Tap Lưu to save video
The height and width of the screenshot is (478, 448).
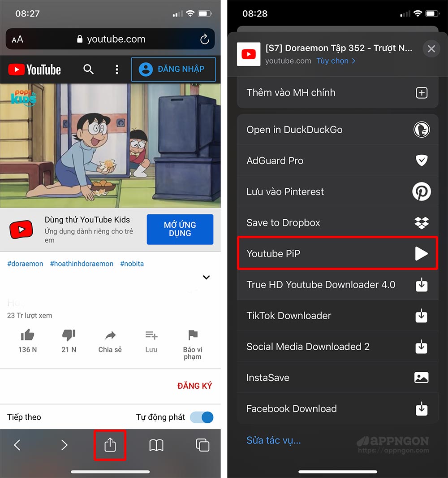click(x=151, y=335)
